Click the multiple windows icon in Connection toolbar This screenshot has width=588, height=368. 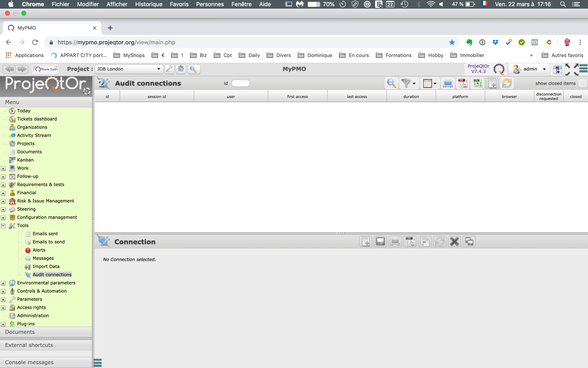pyautogui.click(x=469, y=242)
